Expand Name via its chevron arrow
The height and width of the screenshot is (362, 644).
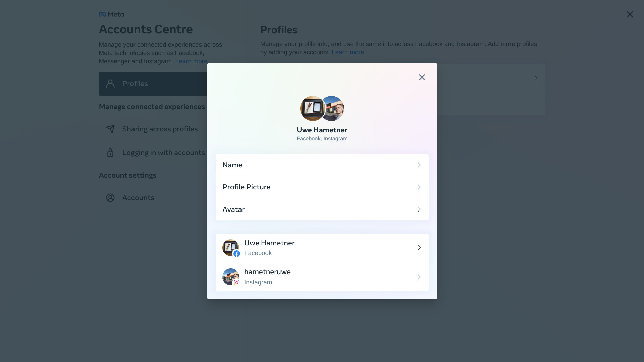point(419,165)
